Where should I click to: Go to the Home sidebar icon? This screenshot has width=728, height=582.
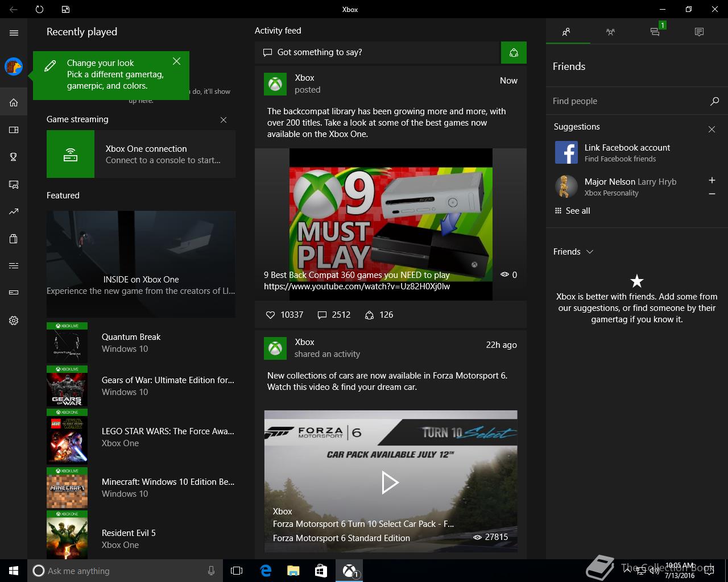pyautogui.click(x=14, y=102)
